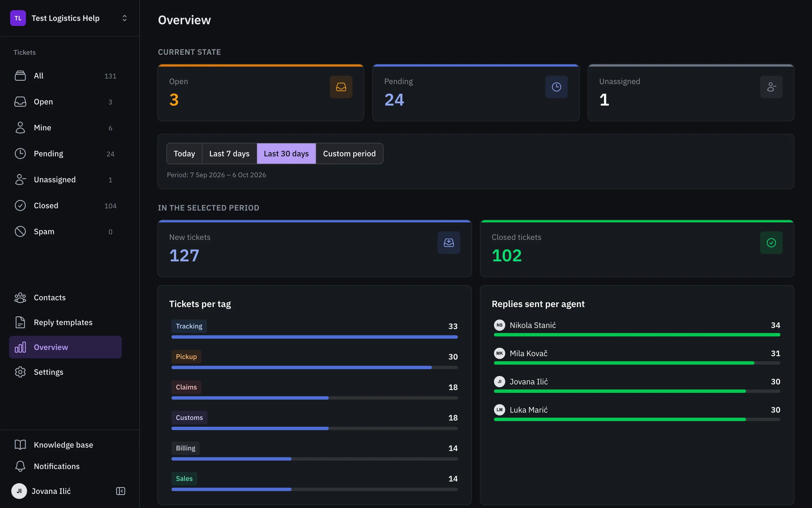Click the JI user avatar at sidebar bottom
Image resolution: width=812 pixels, height=508 pixels.
pos(19,491)
